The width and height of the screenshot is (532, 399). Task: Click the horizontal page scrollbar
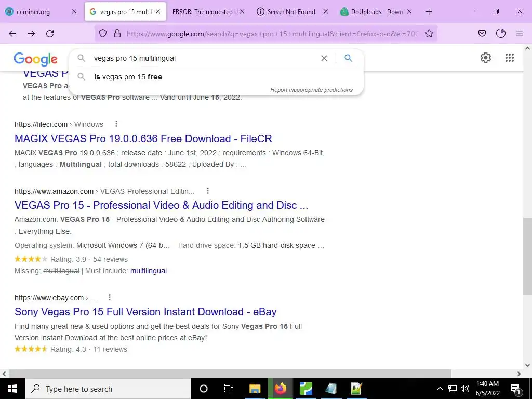click(x=230, y=374)
